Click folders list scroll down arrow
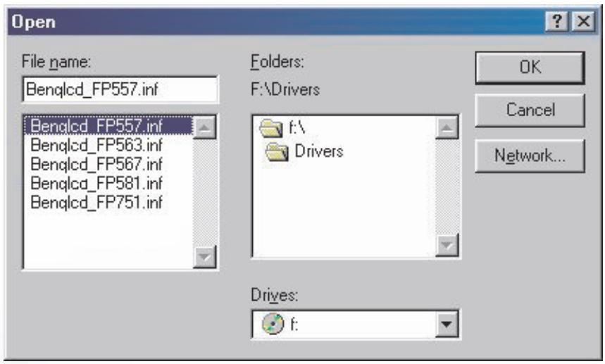605x364 pixels. tap(447, 244)
